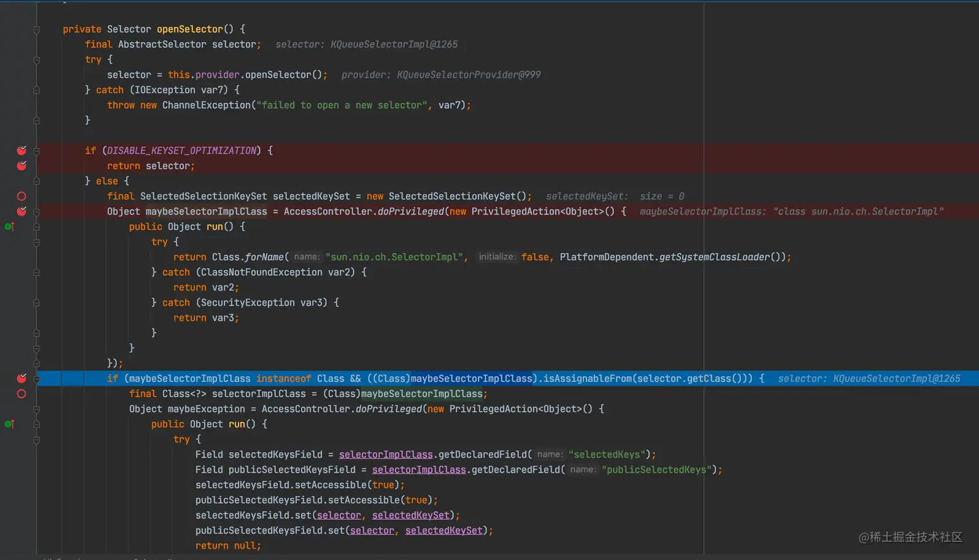
Task: Click the "return null;" statement
Action: (229, 546)
